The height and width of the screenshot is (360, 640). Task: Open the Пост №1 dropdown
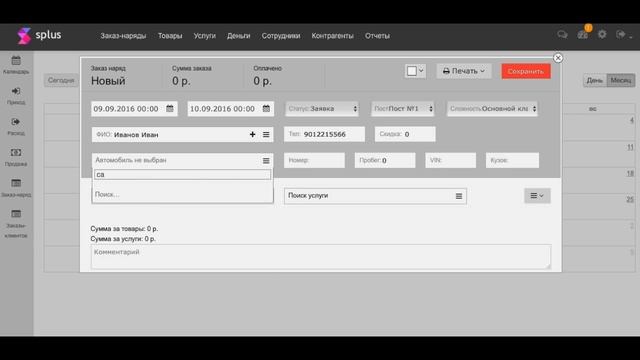pos(402,109)
